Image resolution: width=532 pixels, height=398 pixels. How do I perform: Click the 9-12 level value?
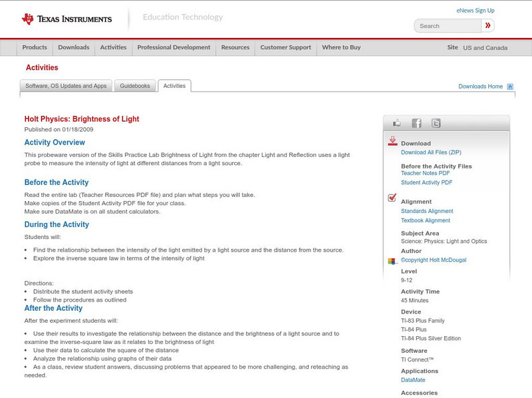406,280
